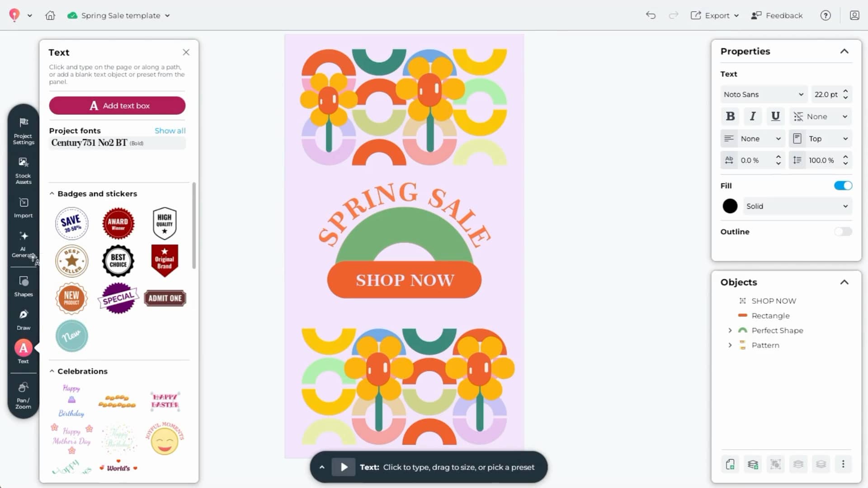Open the Export menu
Viewport: 868px width, 488px height.
[x=715, y=15]
